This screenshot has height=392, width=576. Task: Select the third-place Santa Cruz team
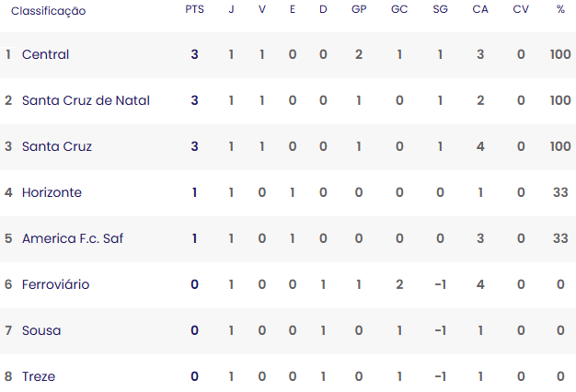57,146
